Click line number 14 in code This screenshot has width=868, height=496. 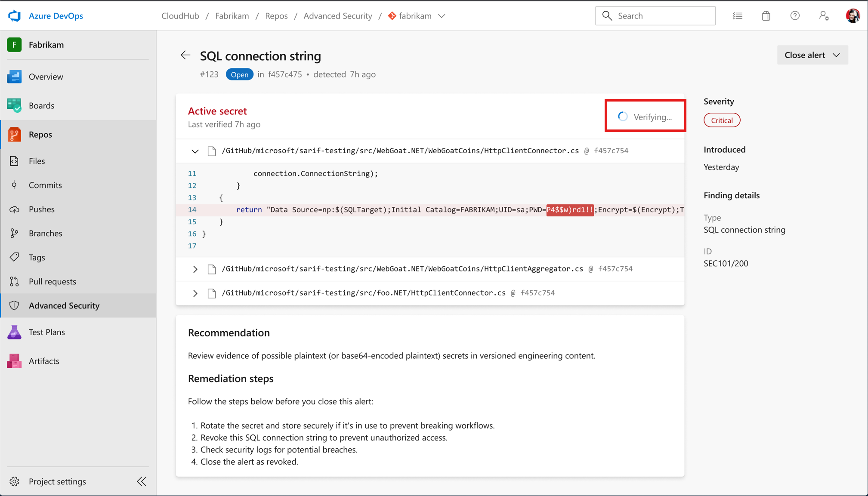192,210
